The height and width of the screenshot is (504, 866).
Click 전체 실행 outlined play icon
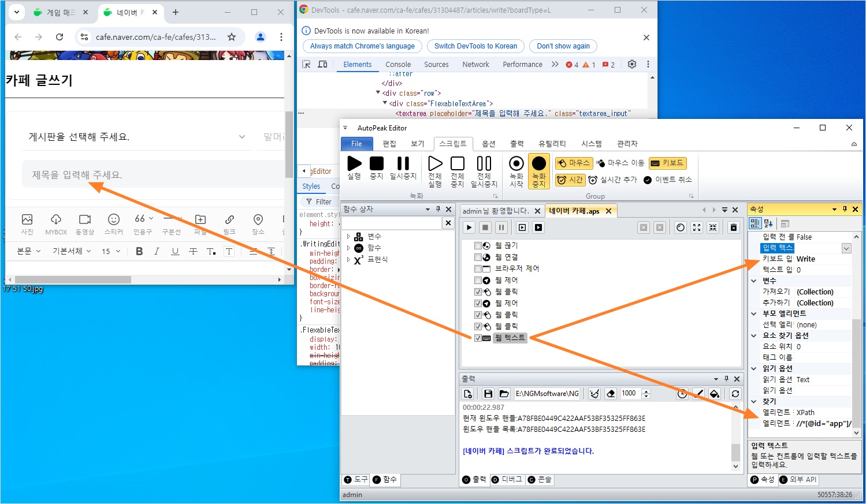[435, 163]
